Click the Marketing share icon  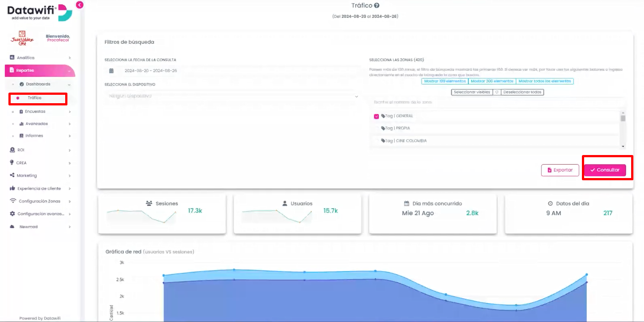[12, 175]
